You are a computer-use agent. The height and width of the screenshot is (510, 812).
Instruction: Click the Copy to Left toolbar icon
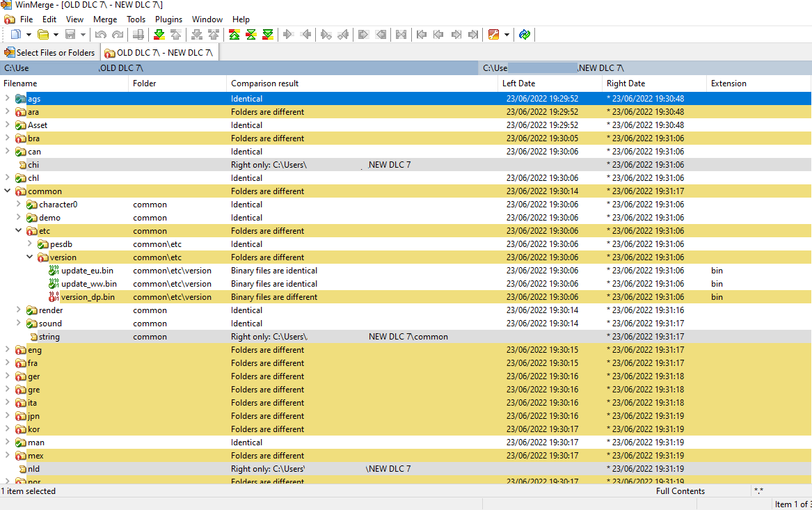[x=305, y=35]
